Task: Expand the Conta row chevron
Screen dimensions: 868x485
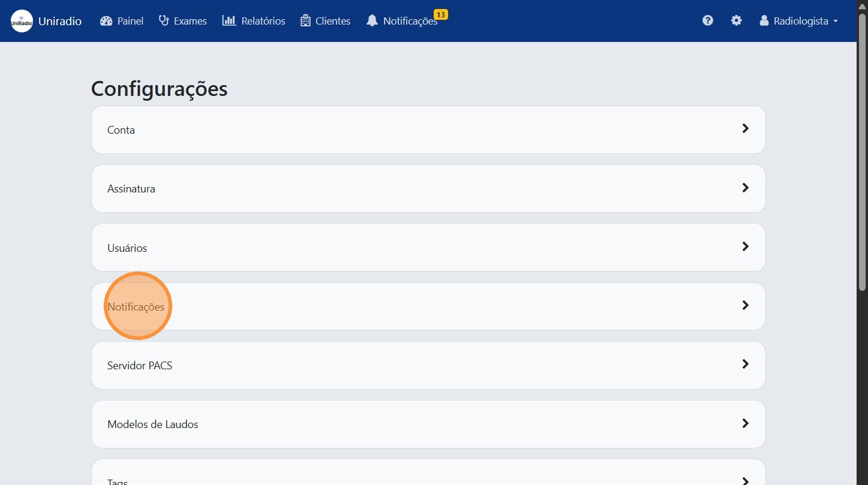Action: pos(745,129)
